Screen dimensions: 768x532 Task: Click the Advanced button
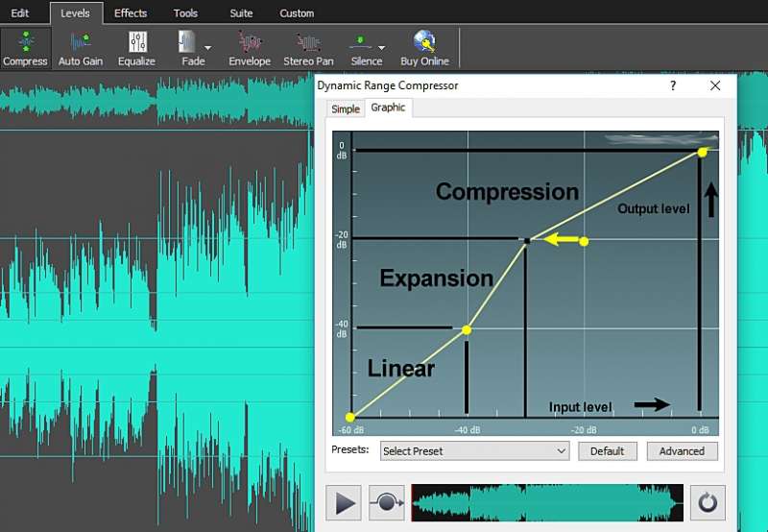(682, 451)
